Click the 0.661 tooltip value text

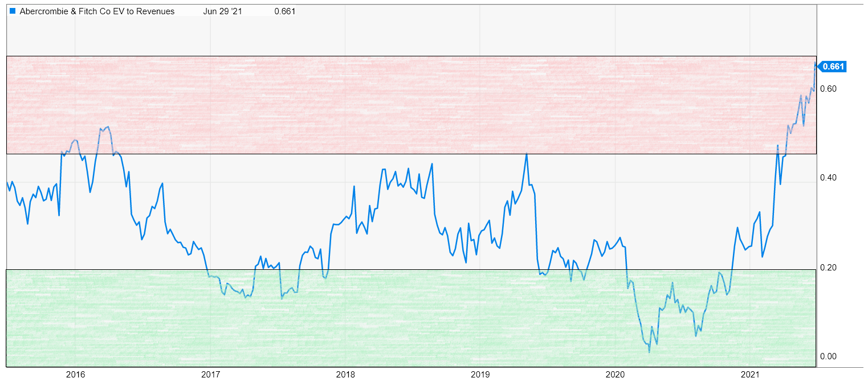pos(284,11)
